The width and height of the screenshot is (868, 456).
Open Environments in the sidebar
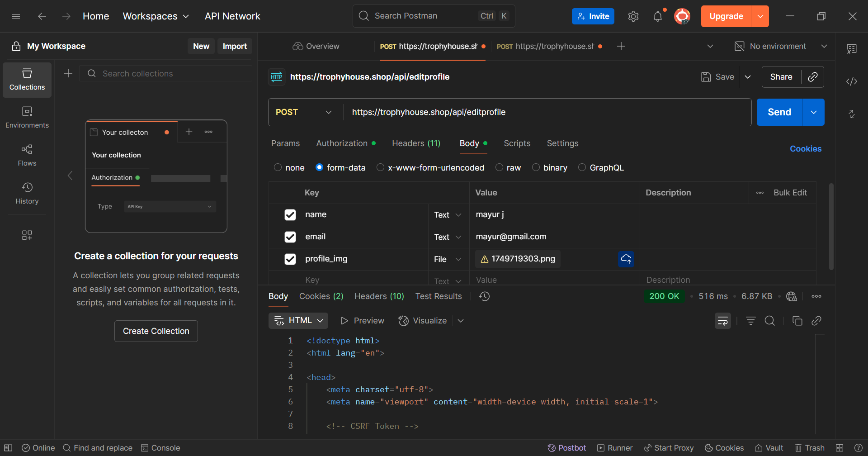click(x=27, y=118)
